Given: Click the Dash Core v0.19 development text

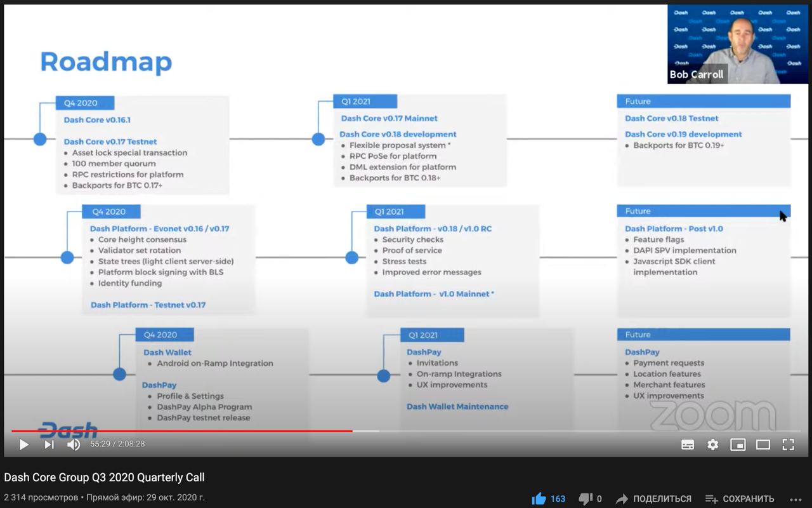Looking at the screenshot, I should [683, 134].
